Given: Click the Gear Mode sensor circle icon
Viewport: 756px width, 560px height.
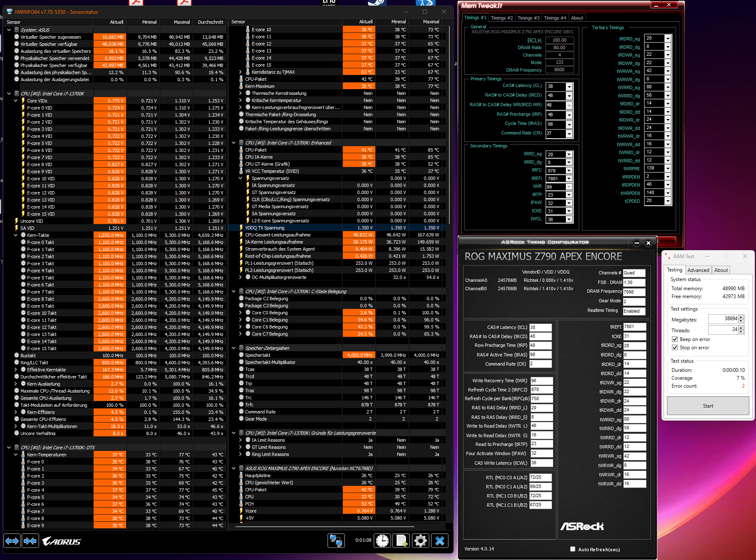Looking at the screenshot, I should (241, 419).
